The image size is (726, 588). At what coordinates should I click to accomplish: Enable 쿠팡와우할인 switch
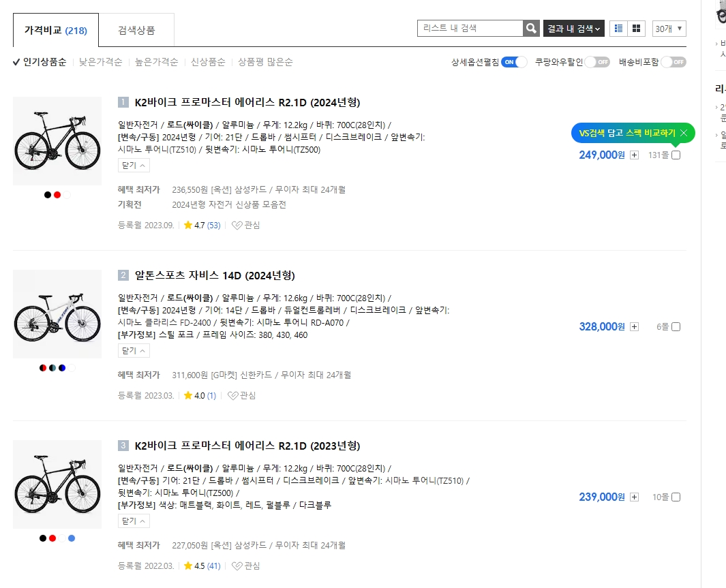pyautogui.click(x=597, y=62)
